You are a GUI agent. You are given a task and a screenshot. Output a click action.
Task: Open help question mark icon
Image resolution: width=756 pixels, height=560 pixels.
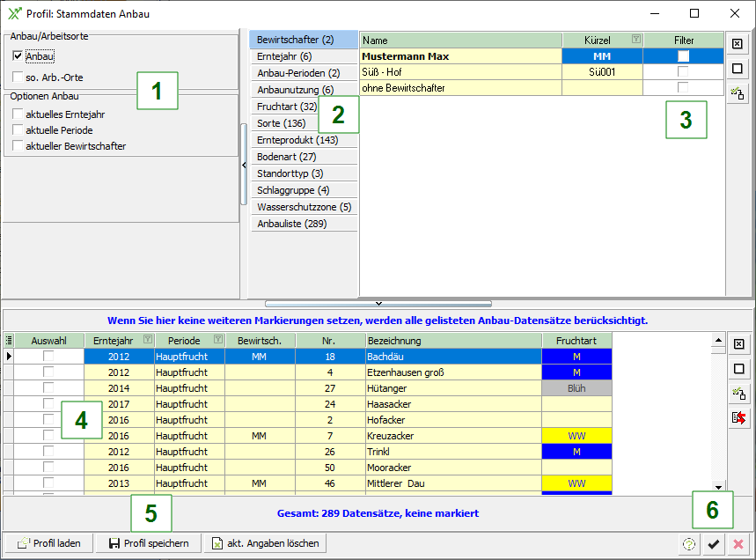point(689,544)
